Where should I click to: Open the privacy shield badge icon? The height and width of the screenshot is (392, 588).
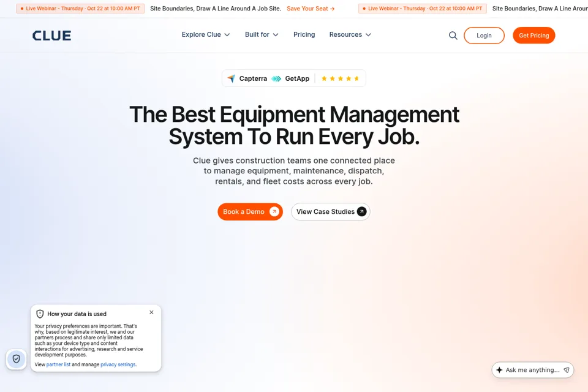pyautogui.click(x=16, y=359)
